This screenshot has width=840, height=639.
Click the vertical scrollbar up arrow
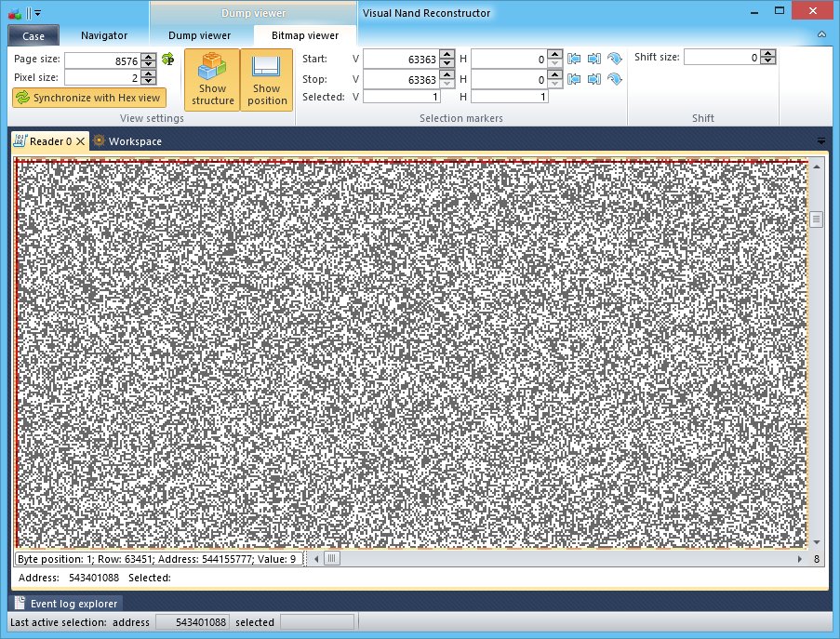[x=817, y=167]
